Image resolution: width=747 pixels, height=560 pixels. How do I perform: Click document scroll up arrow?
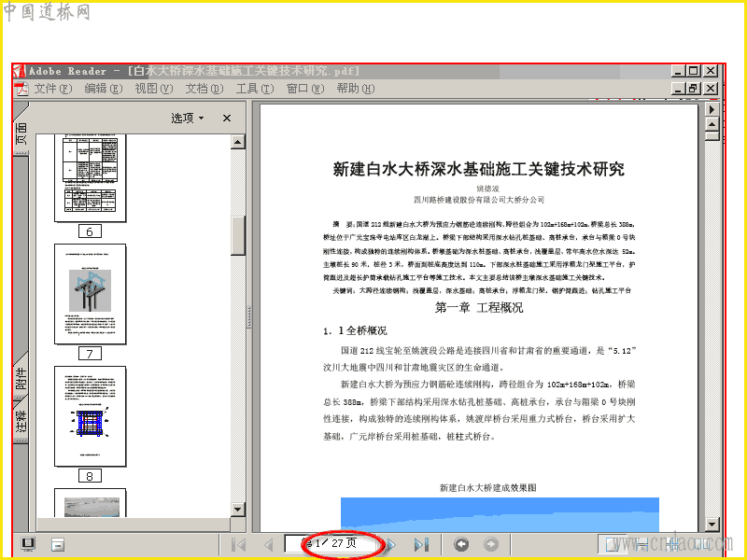[x=712, y=124]
